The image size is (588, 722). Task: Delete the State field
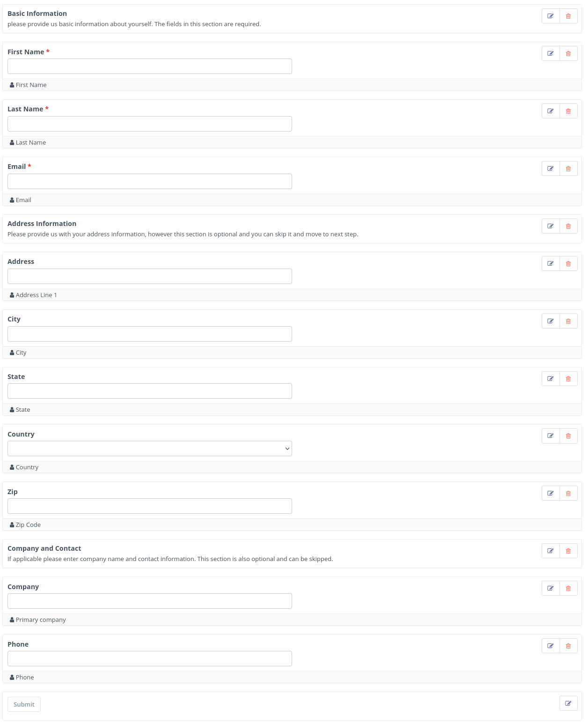[568, 379]
